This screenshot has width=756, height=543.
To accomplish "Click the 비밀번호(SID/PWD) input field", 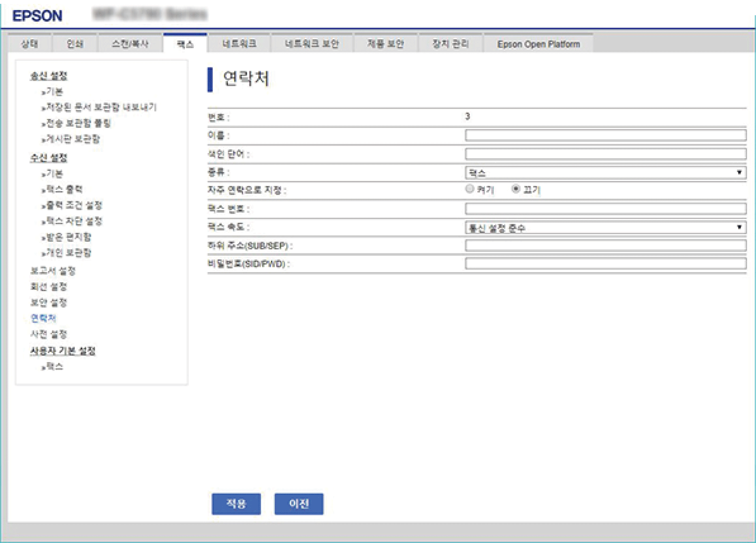I will (x=605, y=264).
